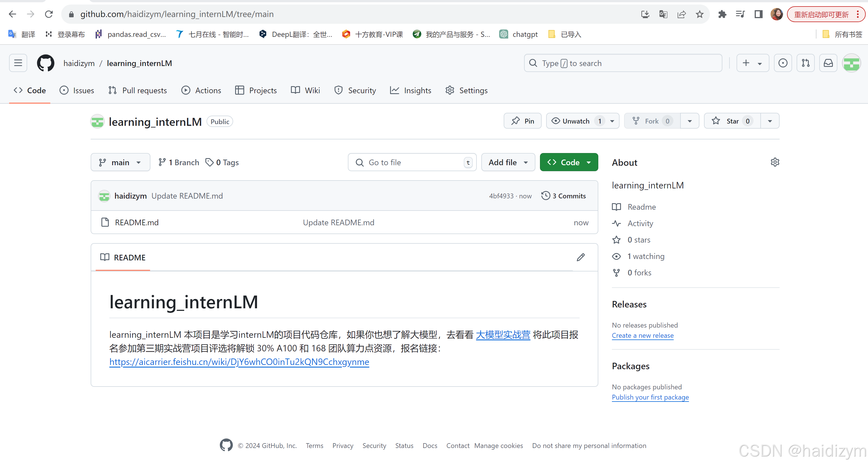Click the Security tab icon
Screen dimensions: 868x465
[339, 90]
